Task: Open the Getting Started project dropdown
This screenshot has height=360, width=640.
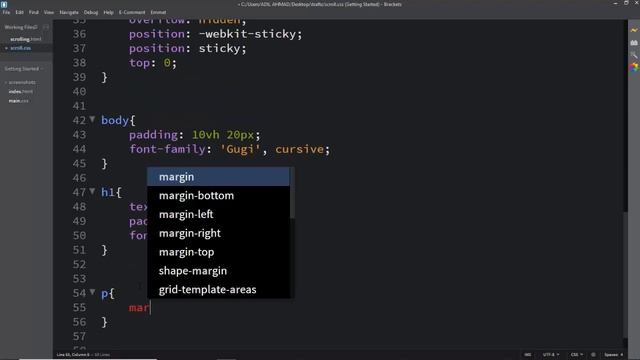Action: (24, 69)
